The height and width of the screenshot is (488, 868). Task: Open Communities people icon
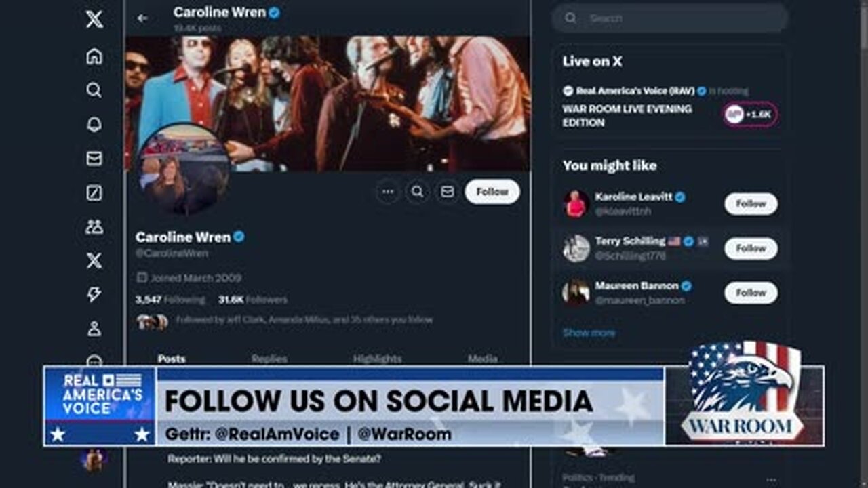pos(94,227)
